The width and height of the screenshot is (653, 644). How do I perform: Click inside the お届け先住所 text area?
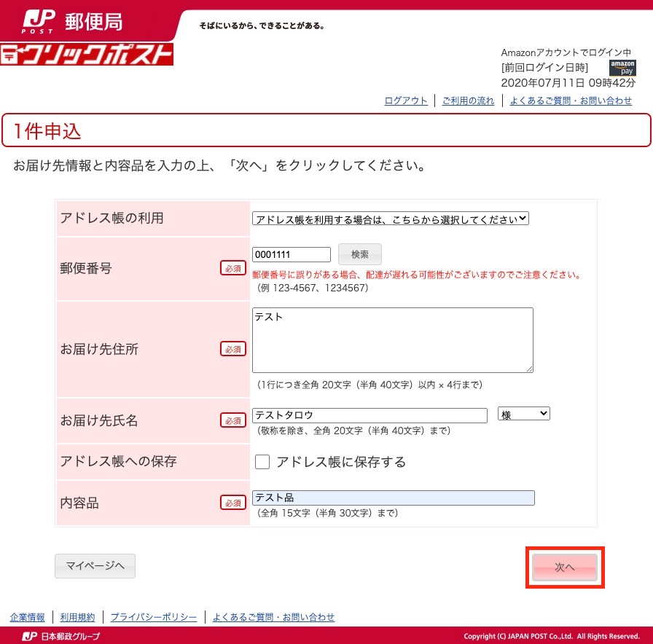(x=393, y=339)
